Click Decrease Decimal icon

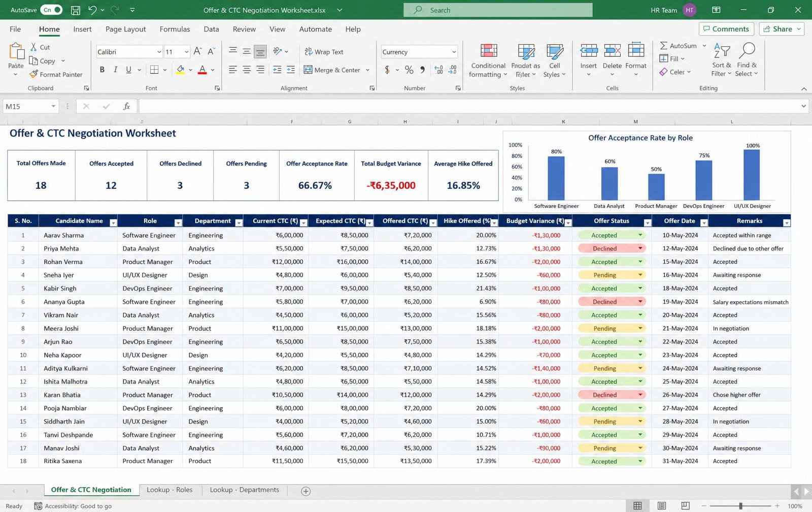453,70
